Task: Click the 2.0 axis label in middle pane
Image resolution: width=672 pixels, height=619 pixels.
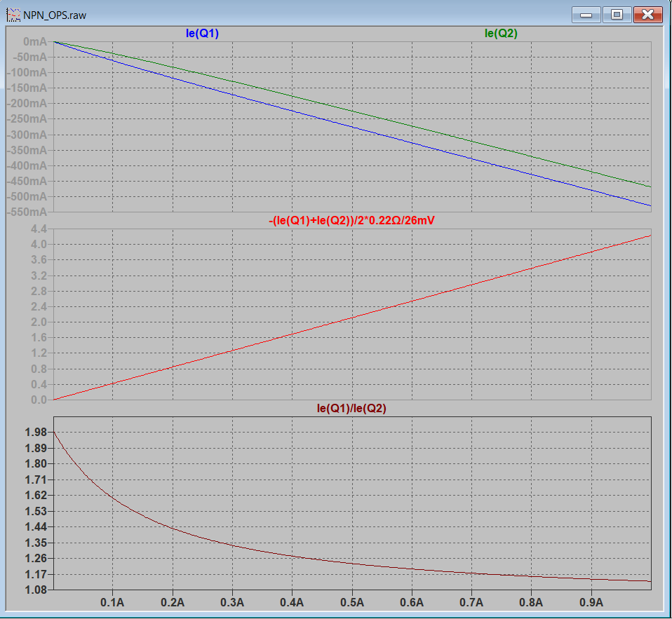Action: click(39, 322)
